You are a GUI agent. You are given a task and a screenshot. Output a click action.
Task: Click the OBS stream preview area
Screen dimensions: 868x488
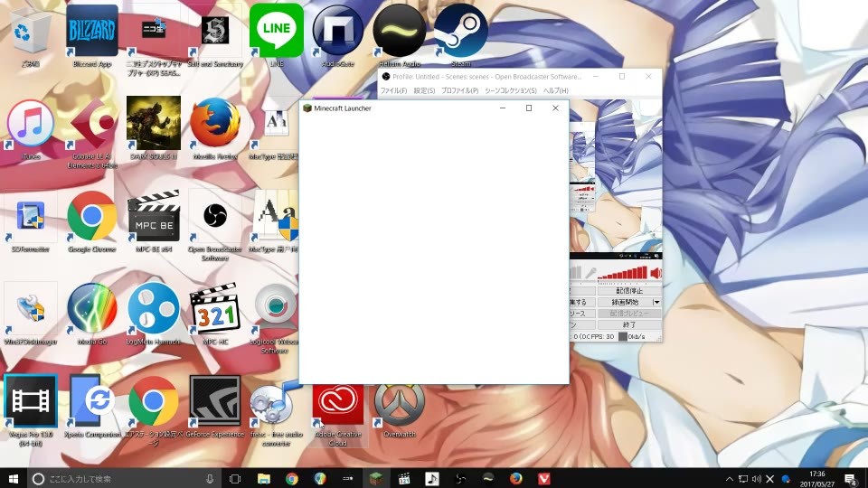(616, 177)
